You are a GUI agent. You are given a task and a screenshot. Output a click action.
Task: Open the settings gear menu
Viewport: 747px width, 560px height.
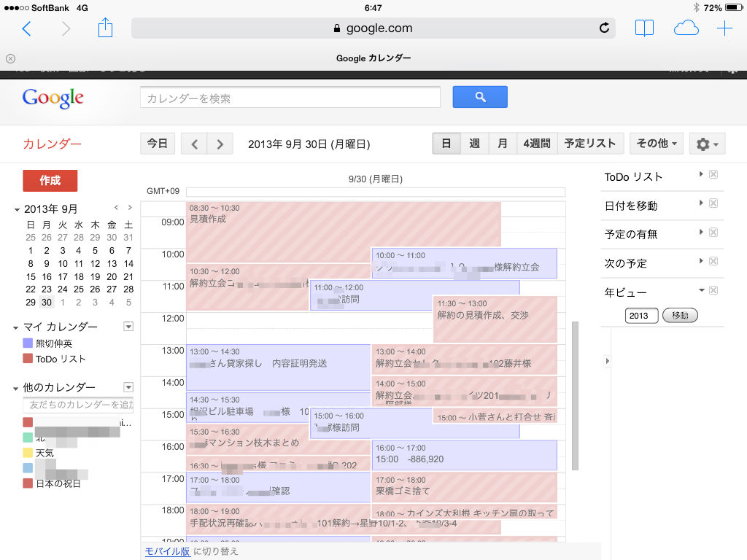point(707,144)
